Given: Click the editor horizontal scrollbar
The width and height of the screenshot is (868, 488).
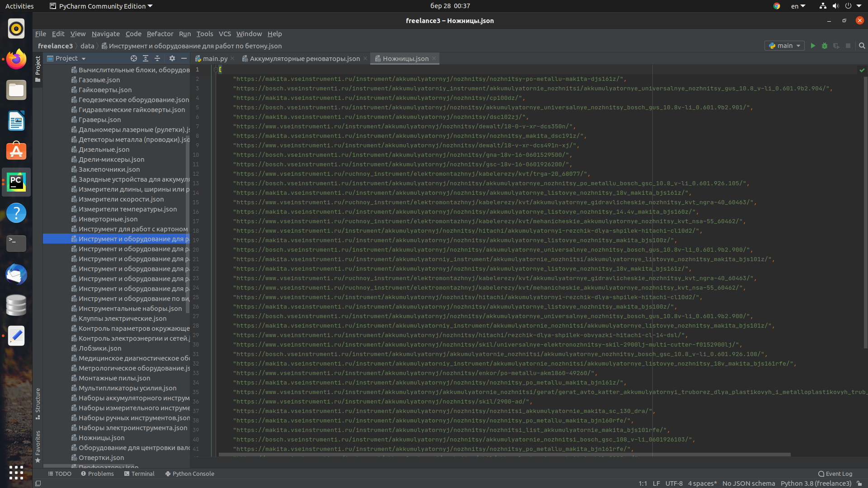Looking at the screenshot, I should coord(505,455).
